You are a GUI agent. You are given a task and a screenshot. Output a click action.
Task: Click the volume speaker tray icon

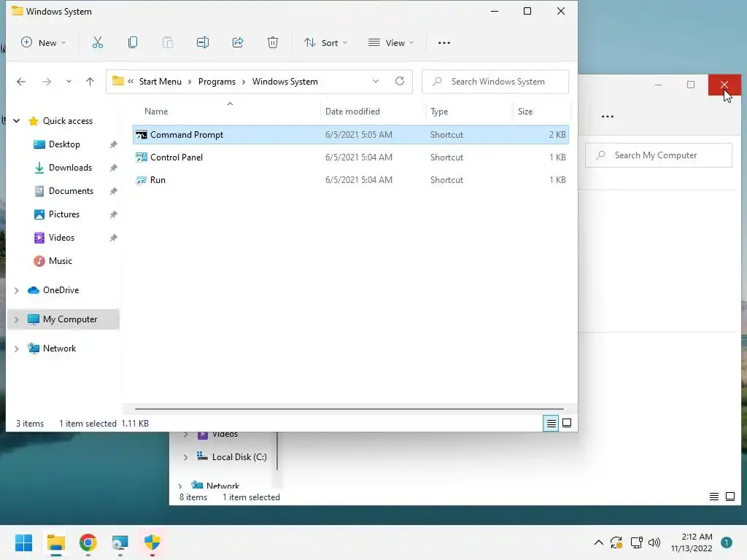point(654,542)
